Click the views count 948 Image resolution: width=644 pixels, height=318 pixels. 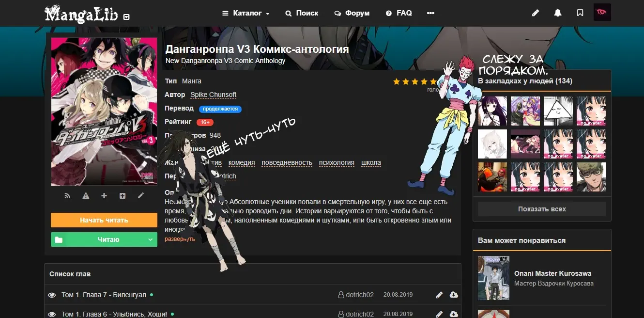point(215,135)
